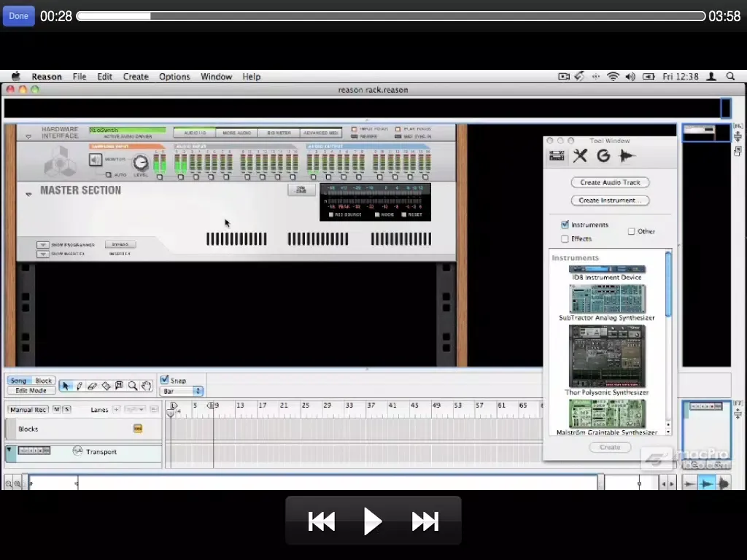The height and width of the screenshot is (560, 747).
Task: Toggle the Auto checkbox under Monitor
Action: click(108, 175)
